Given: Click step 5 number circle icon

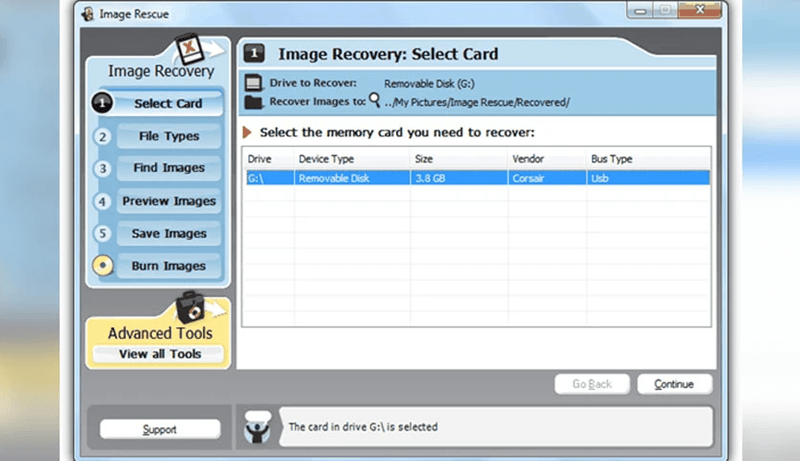Looking at the screenshot, I should coord(103,234).
